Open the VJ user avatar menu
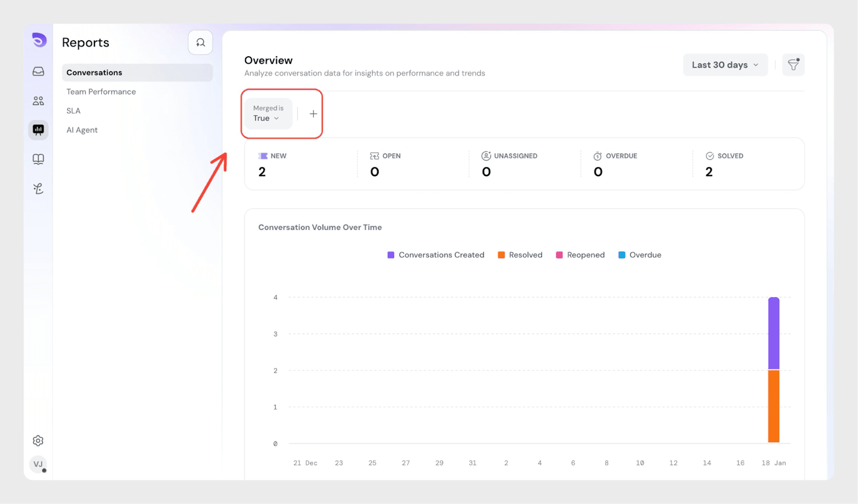Viewport: 858px width, 504px height. [38, 464]
